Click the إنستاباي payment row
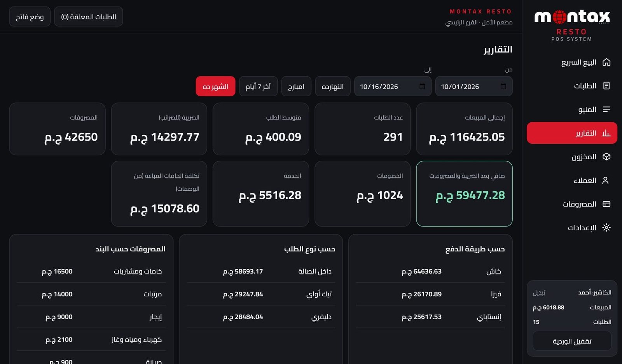 point(430,317)
